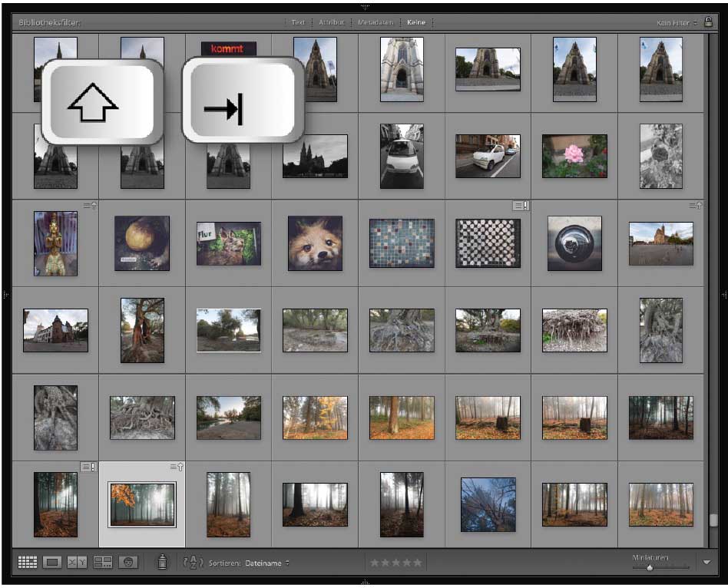The height and width of the screenshot is (588, 728).
Task: Toggle the A-Z sort direction icon
Action: 194,563
